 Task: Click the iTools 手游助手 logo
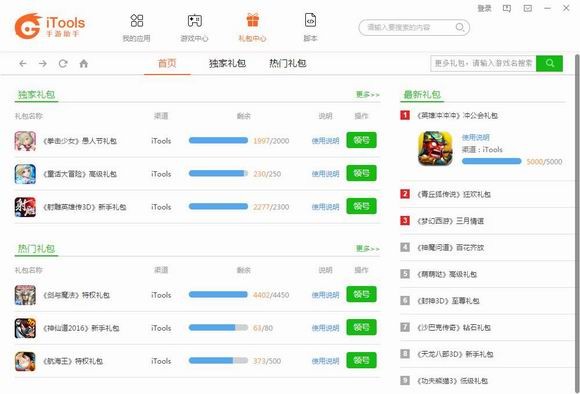[x=50, y=26]
